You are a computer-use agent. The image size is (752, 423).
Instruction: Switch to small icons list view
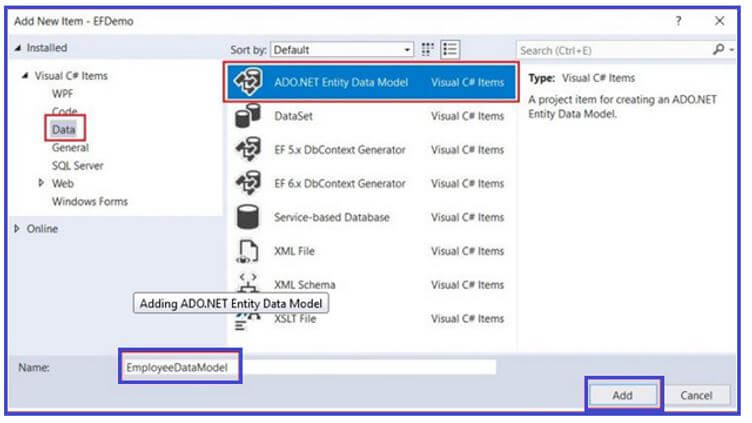(x=450, y=49)
